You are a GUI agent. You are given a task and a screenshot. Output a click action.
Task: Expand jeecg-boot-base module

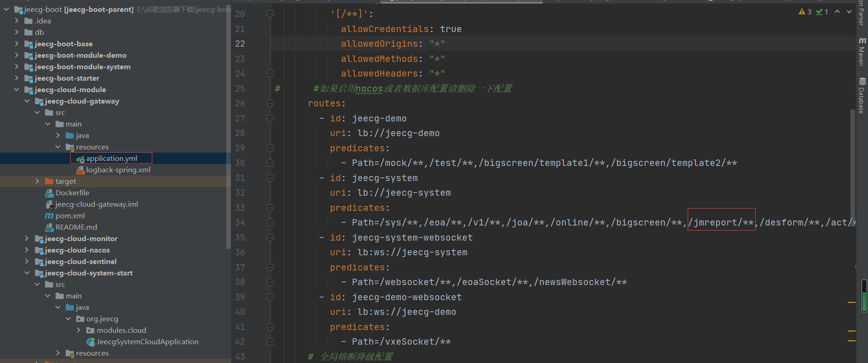tap(17, 44)
